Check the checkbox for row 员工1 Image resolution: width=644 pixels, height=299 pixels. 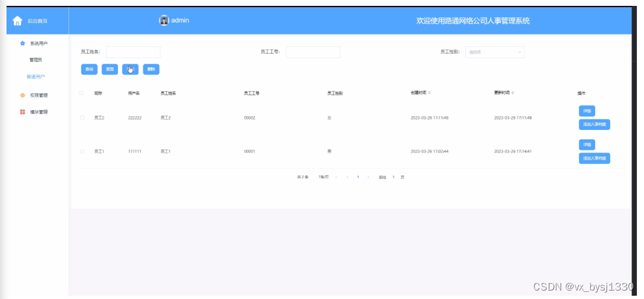pos(82,151)
